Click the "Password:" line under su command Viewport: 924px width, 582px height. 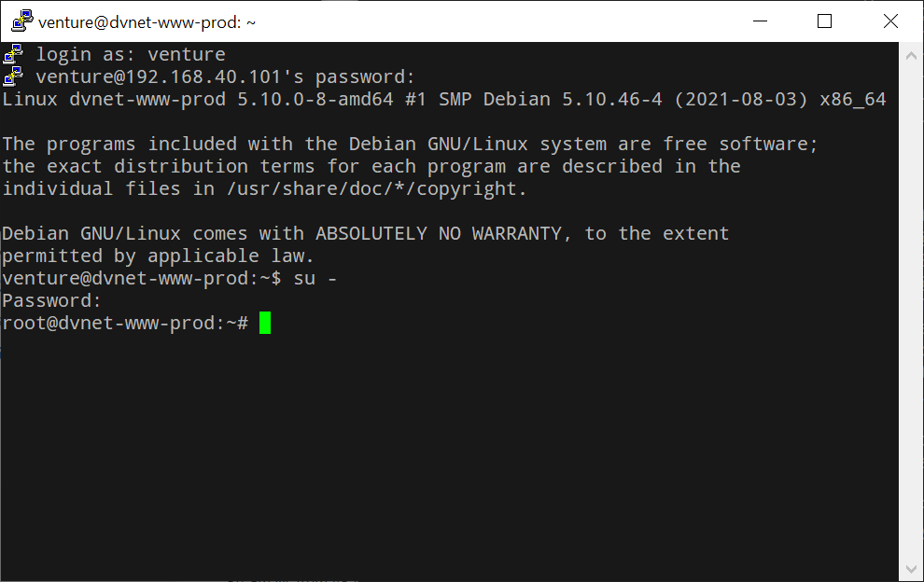51,300
